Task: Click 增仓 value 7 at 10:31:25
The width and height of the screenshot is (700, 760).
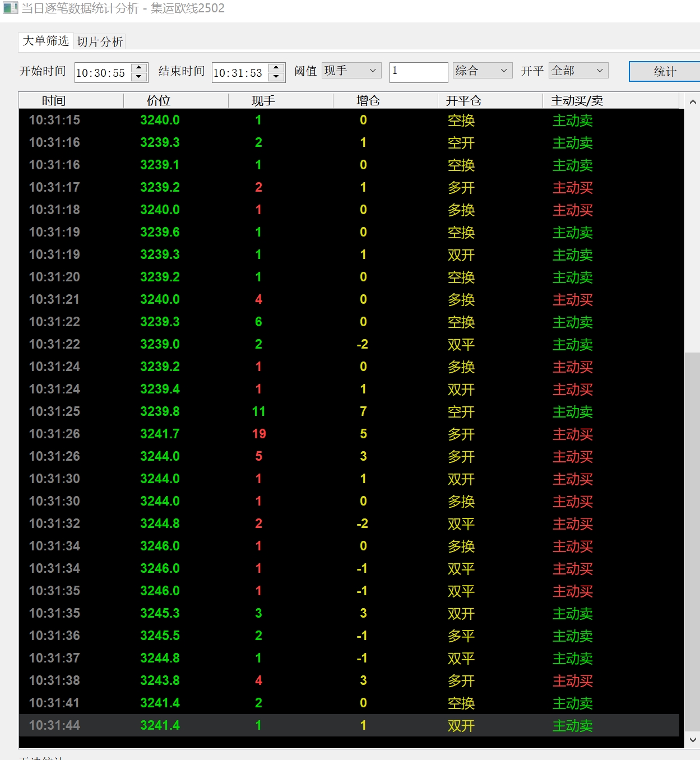Action: [363, 411]
